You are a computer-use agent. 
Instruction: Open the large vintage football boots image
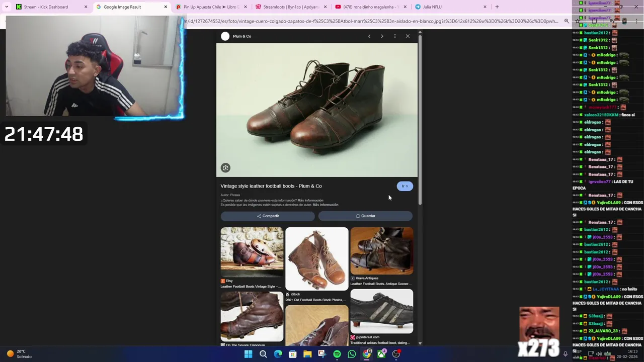point(317,110)
